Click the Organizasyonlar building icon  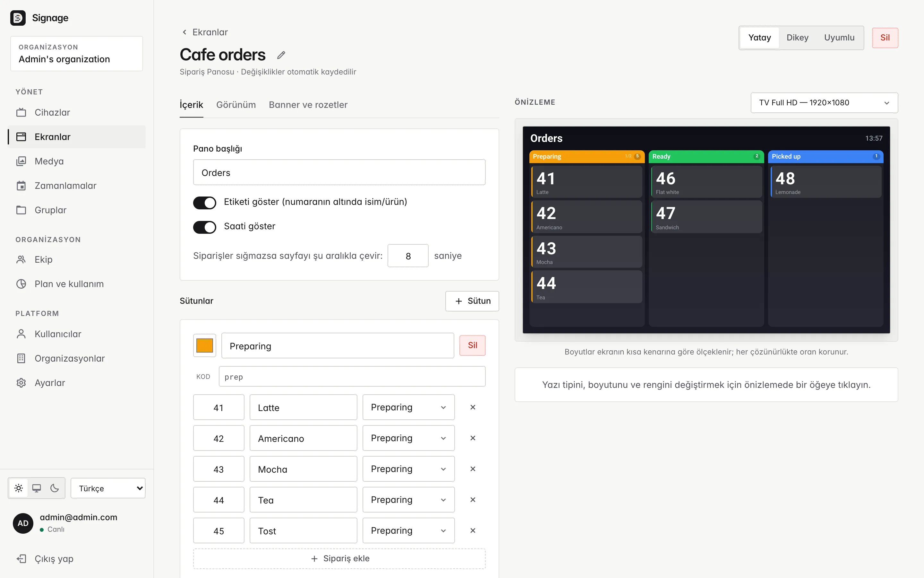[21, 359]
